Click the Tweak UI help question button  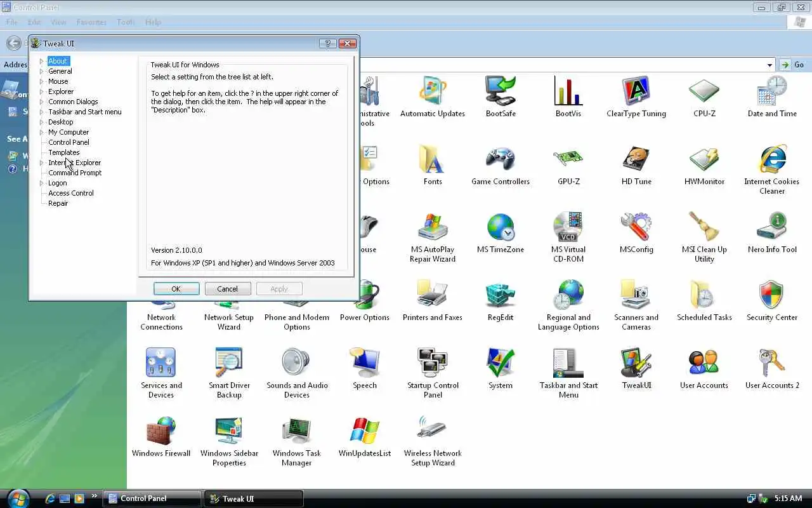[327, 43]
